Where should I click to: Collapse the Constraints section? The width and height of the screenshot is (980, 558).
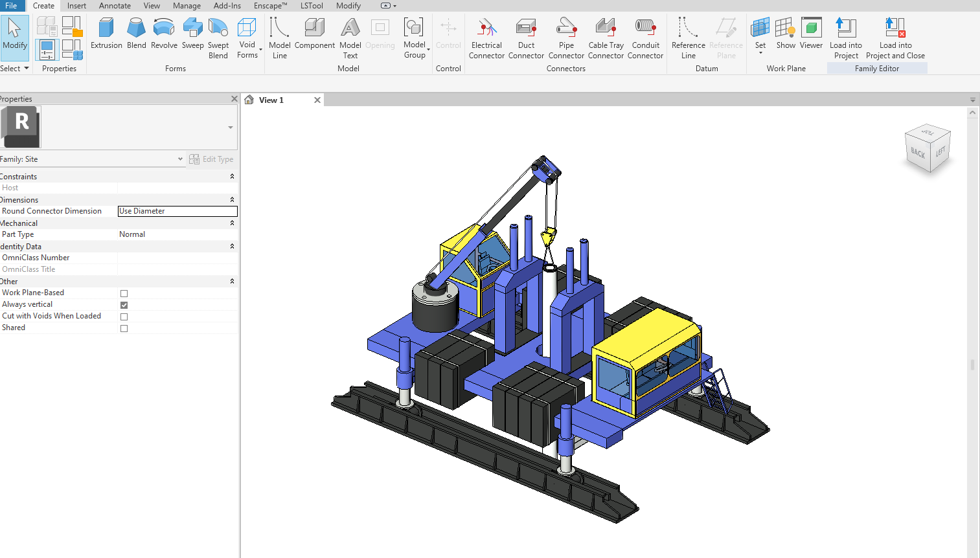(232, 176)
